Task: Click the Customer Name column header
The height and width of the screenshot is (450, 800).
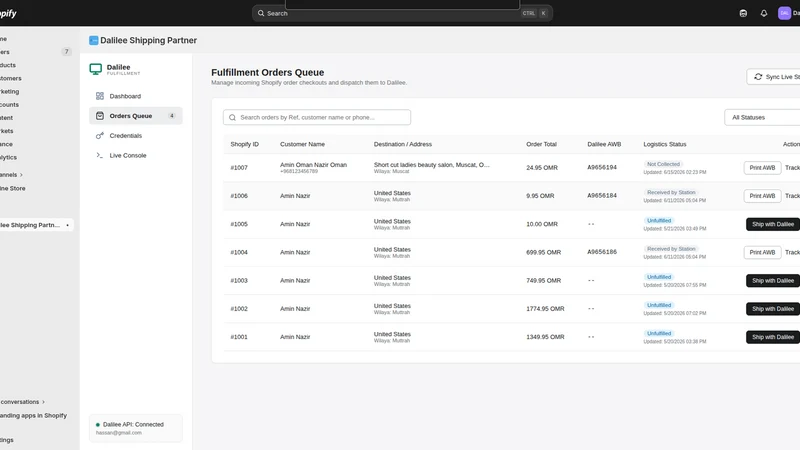Action: (x=302, y=144)
